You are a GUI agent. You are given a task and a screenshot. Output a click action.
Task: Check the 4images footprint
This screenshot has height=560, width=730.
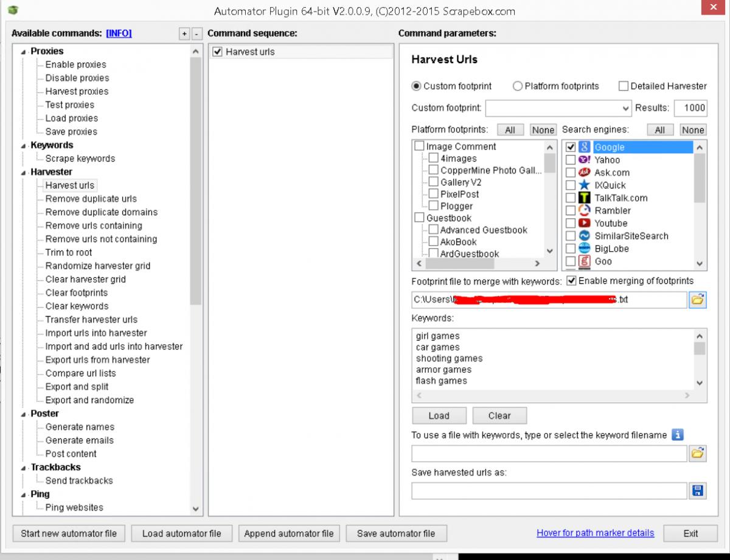[x=433, y=158]
